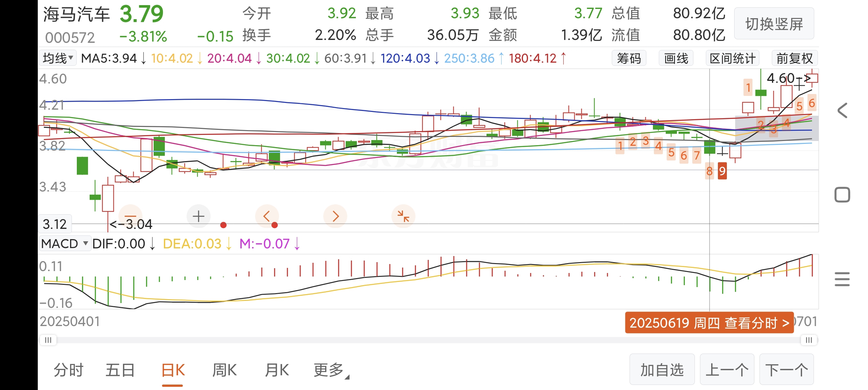The width and height of the screenshot is (868, 390).
Task: Open 区间统计 range statistics
Action: coord(733,58)
